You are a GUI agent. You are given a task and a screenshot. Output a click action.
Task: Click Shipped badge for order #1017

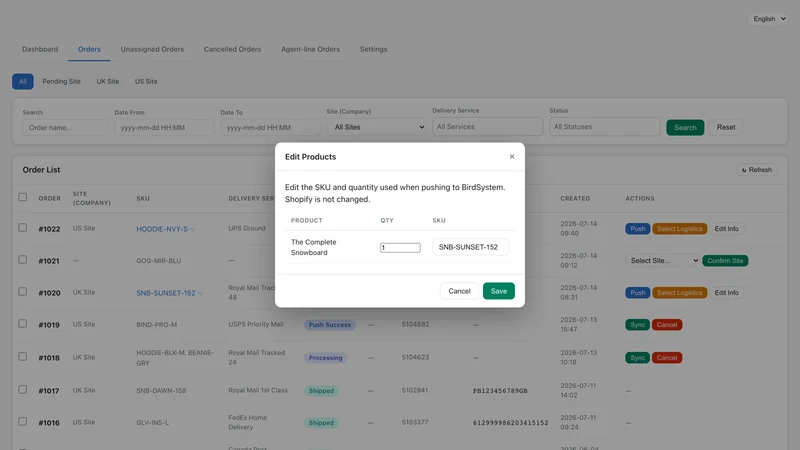click(x=321, y=391)
